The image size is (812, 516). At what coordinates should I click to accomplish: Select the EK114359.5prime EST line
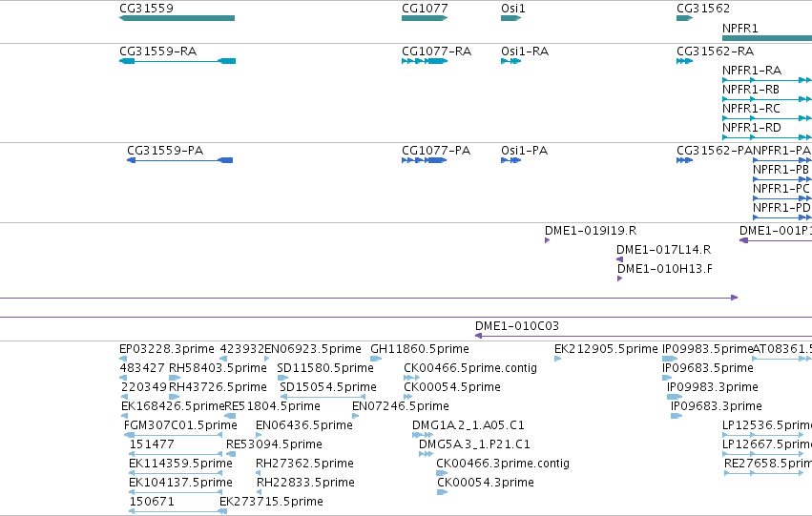pyautogui.click(x=176, y=473)
